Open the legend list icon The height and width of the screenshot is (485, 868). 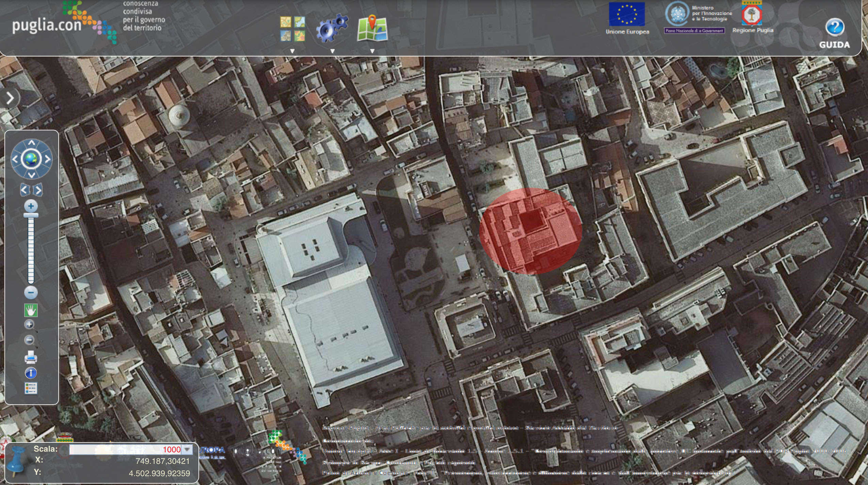click(31, 388)
